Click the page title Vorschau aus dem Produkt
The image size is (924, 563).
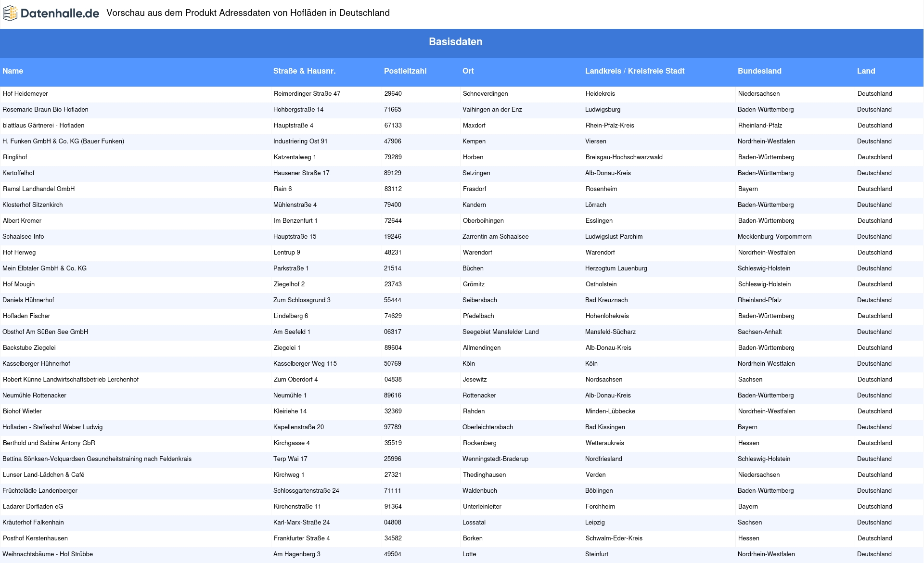coord(248,13)
